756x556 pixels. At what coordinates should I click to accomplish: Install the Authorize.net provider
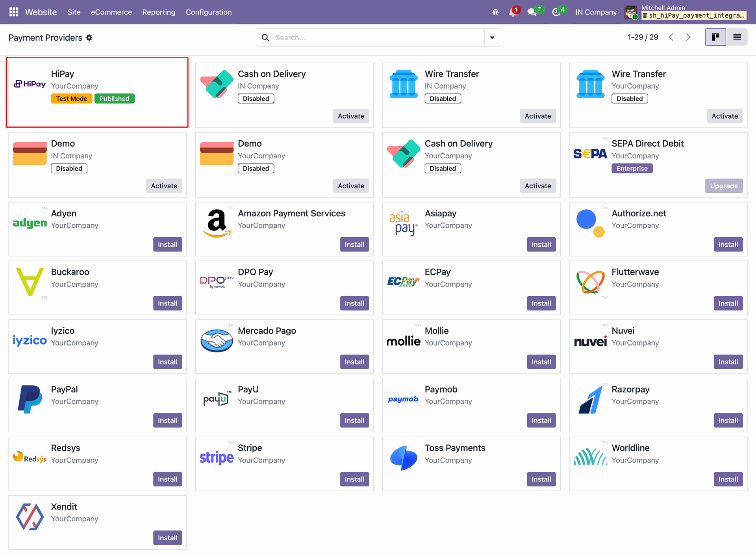(728, 244)
